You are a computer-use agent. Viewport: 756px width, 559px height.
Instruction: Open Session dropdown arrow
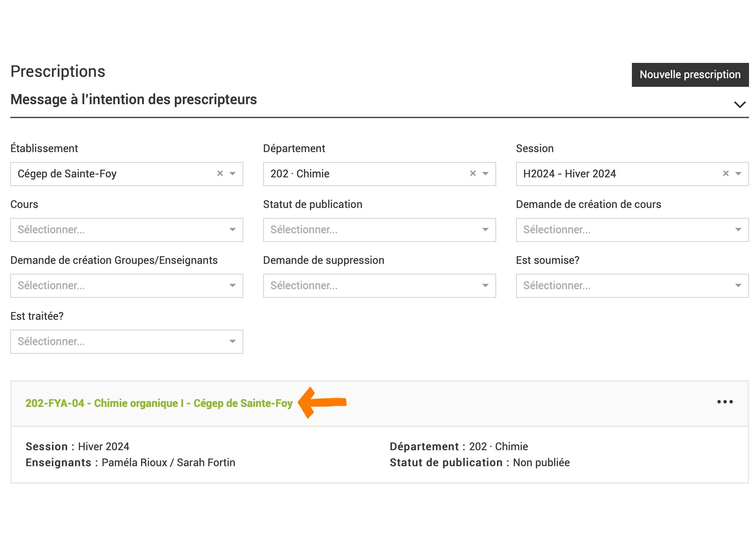click(x=738, y=174)
